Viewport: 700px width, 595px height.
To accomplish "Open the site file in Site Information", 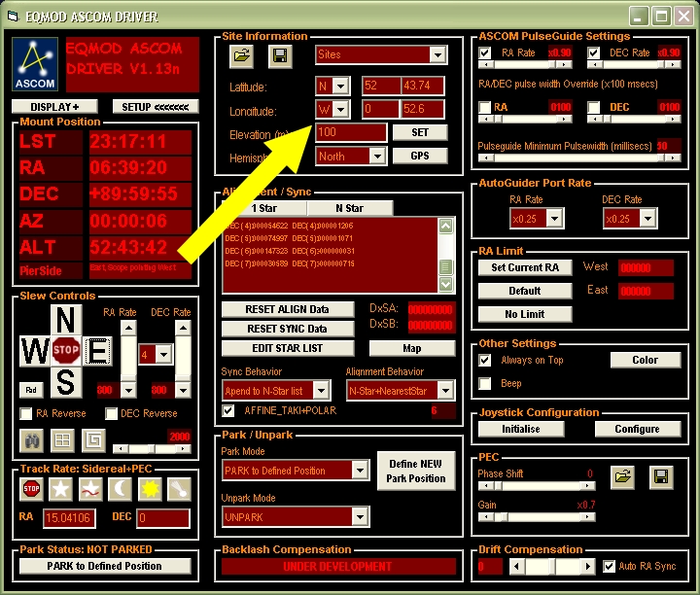I will pyautogui.click(x=241, y=56).
